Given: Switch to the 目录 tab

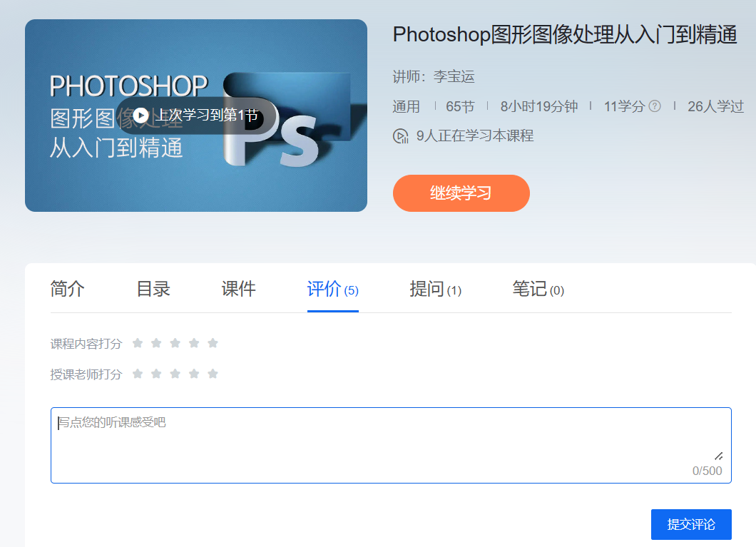Looking at the screenshot, I should pos(153,289).
